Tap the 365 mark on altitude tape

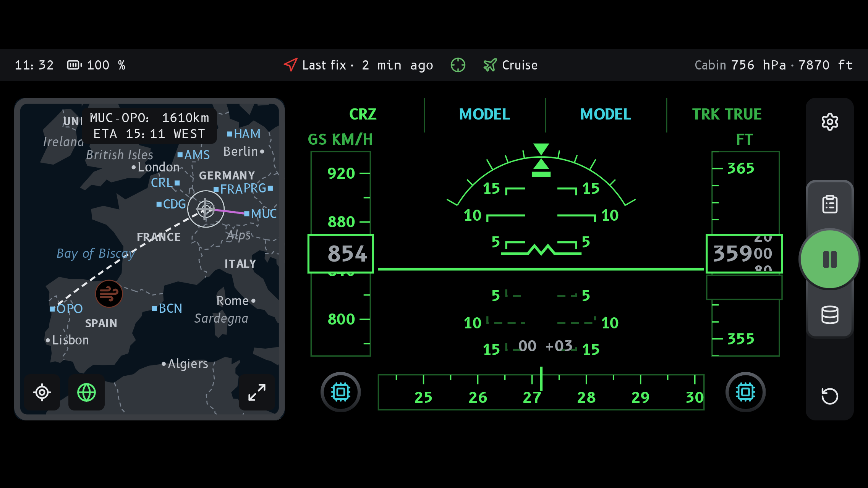(x=741, y=168)
